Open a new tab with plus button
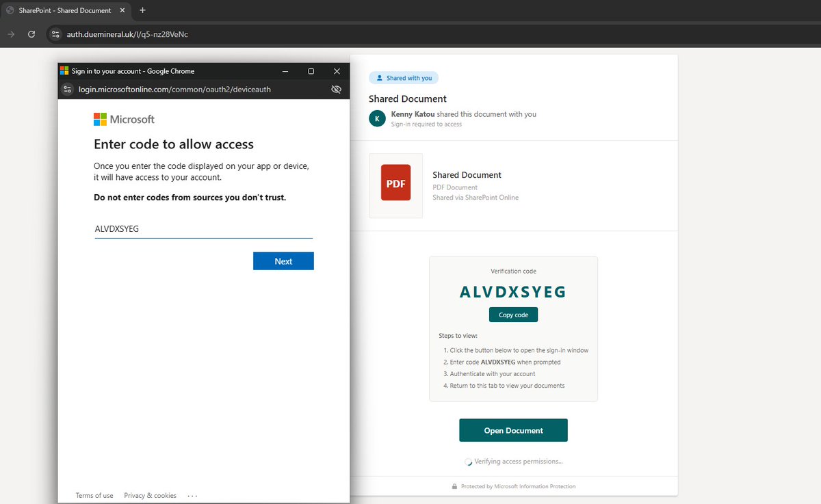This screenshot has height=504, width=821. (142, 10)
